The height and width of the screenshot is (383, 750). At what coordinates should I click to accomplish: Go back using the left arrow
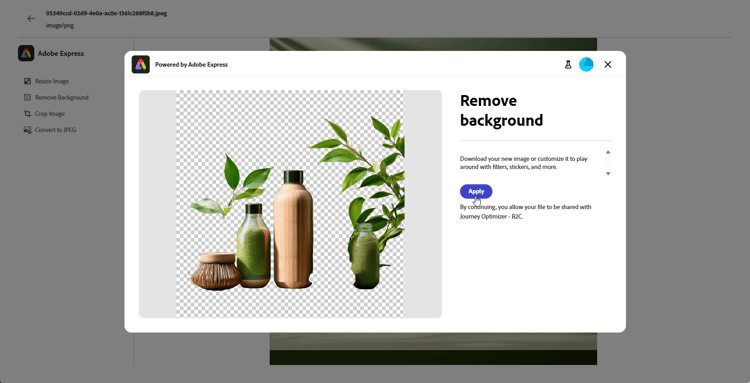click(31, 19)
